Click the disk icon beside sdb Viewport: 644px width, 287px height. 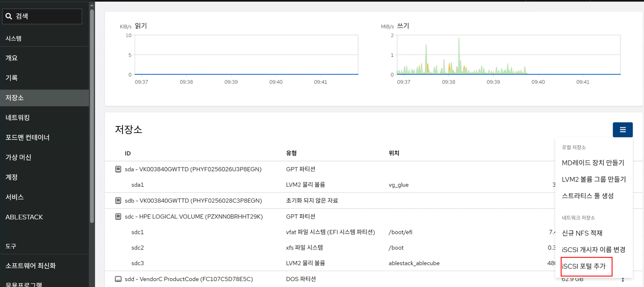(x=118, y=200)
